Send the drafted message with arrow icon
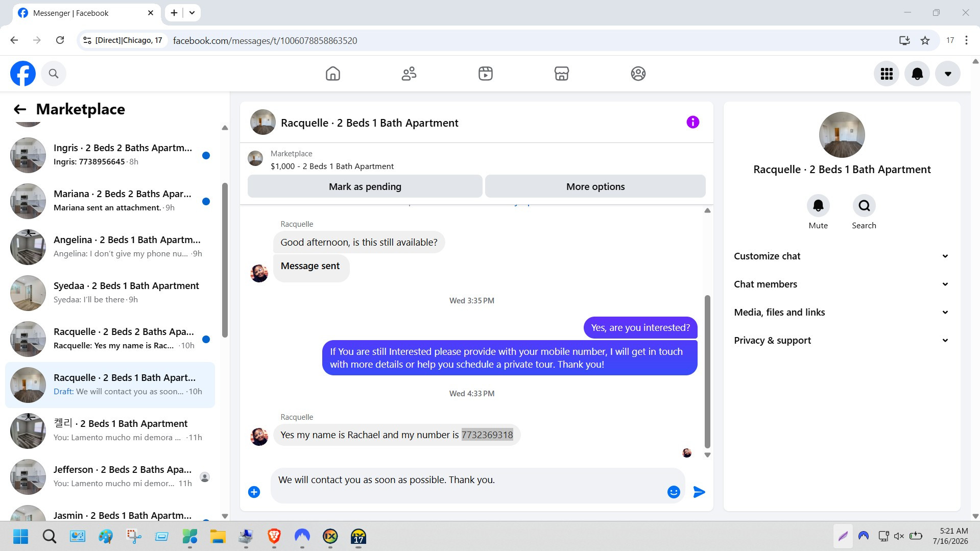Image resolution: width=980 pixels, height=551 pixels. click(x=699, y=492)
